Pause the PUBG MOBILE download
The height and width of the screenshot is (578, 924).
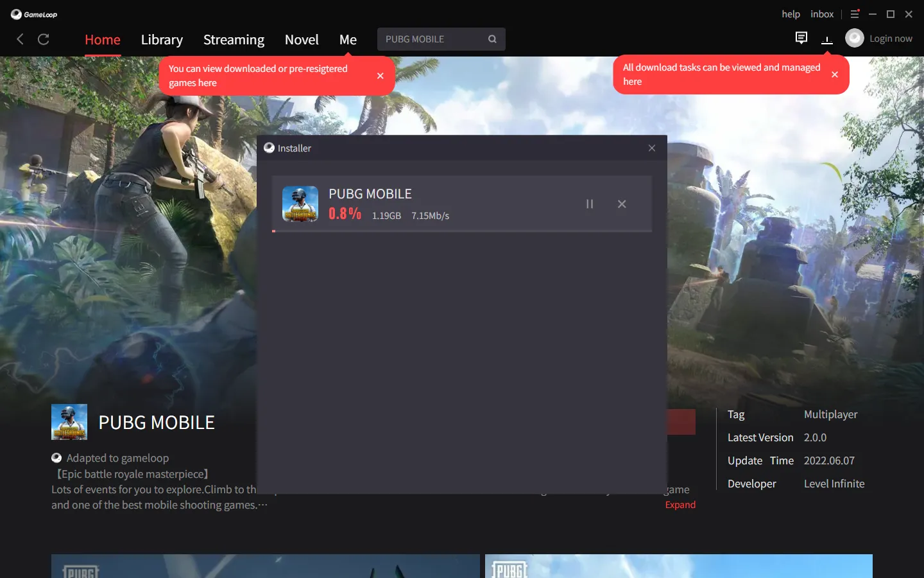click(590, 204)
